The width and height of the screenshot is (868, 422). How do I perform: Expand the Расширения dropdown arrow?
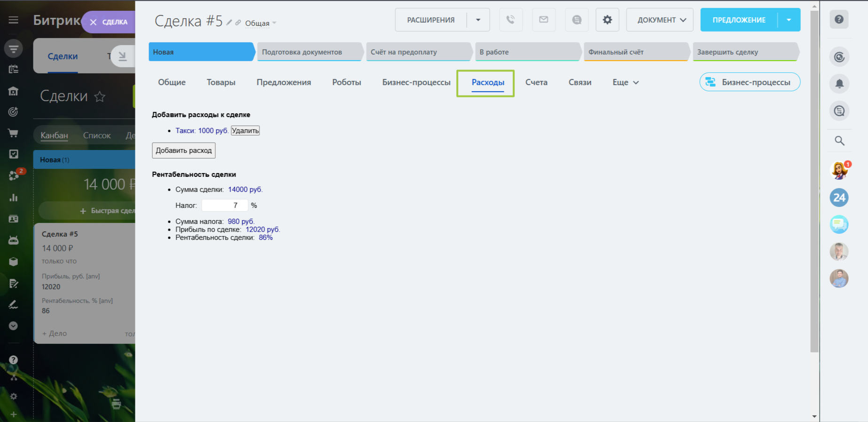tap(478, 20)
